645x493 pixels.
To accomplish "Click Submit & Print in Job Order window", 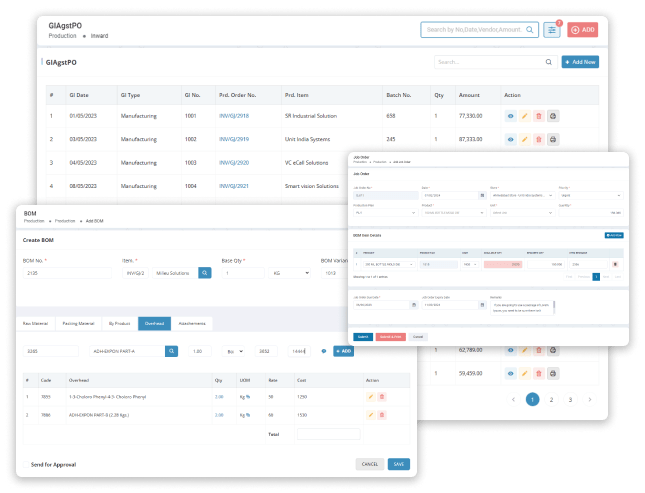I will 390,337.
